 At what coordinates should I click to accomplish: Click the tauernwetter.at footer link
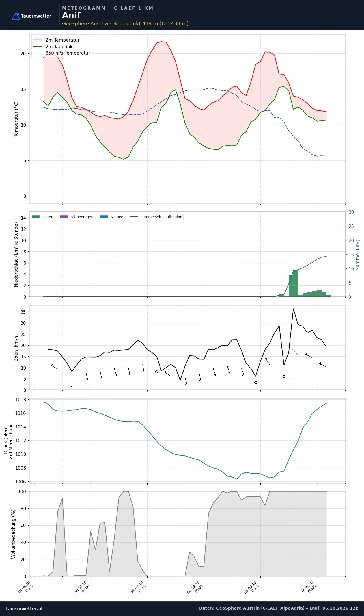point(24,608)
